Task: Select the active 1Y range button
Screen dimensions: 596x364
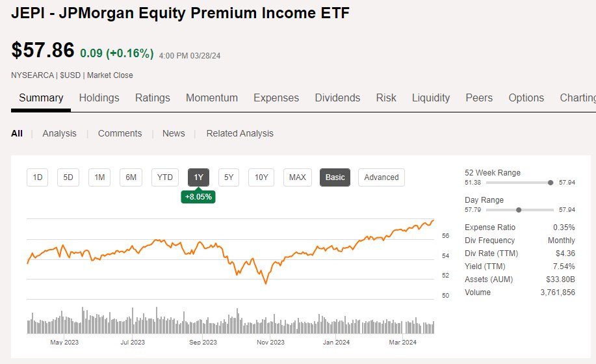Action: [x=198, y=177]
